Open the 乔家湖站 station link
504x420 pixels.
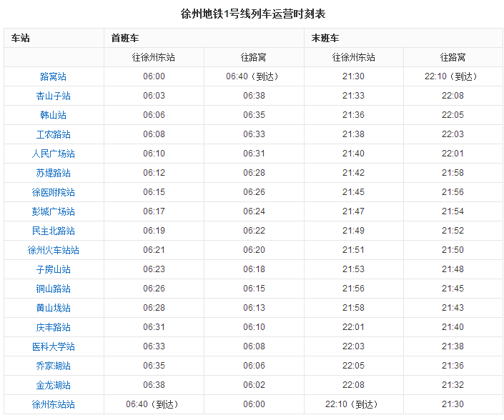click(x=54, y=366)
